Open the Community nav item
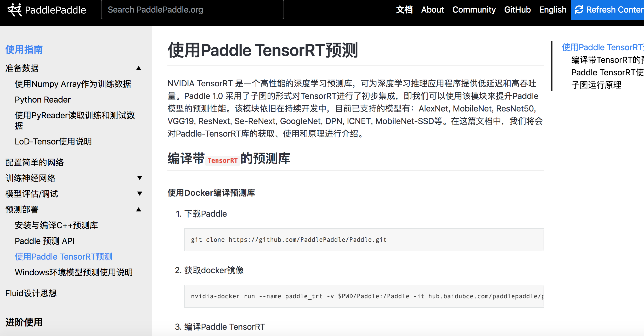 (474, 10)
